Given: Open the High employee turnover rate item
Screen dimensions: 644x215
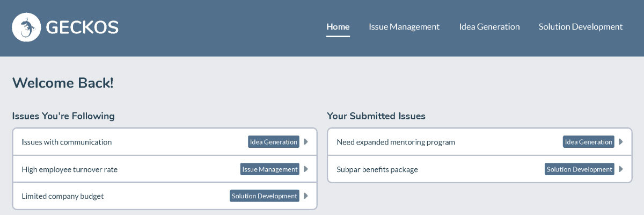Looking at the screenshot, I should (x=69, y=170).
